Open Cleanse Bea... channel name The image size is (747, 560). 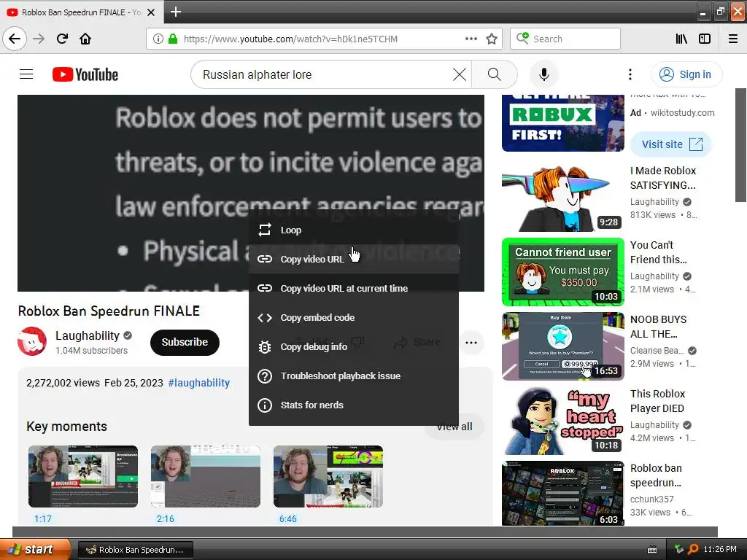(657, 351)
